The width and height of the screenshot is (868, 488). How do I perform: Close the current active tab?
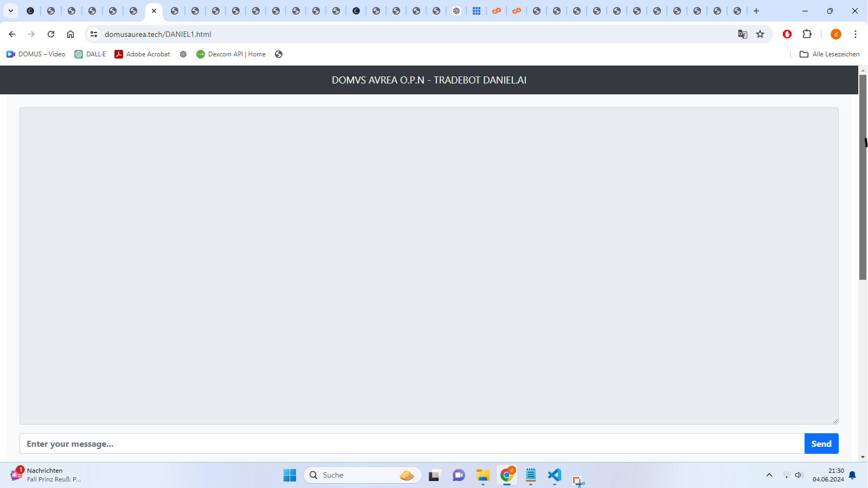[154, 11]
